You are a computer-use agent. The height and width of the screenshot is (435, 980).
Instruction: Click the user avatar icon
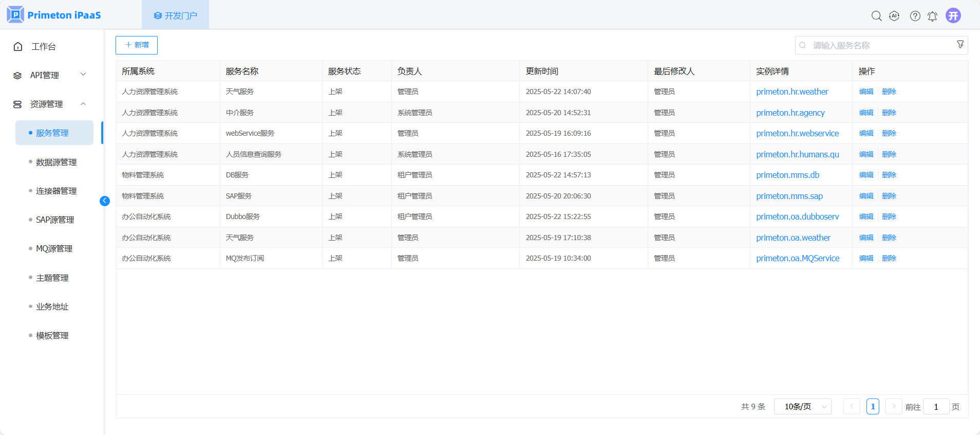[x=953, y=15]
